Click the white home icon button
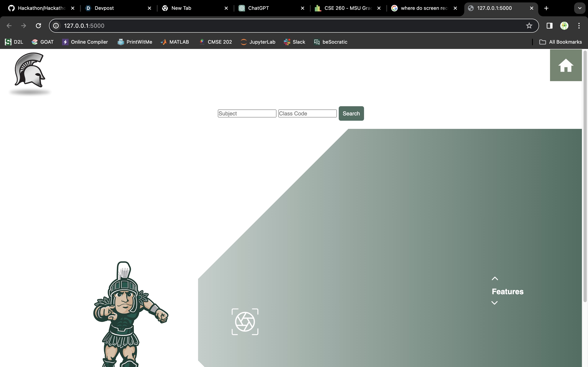This screenshot has width=588, height=367. click(x=566, y=65)
